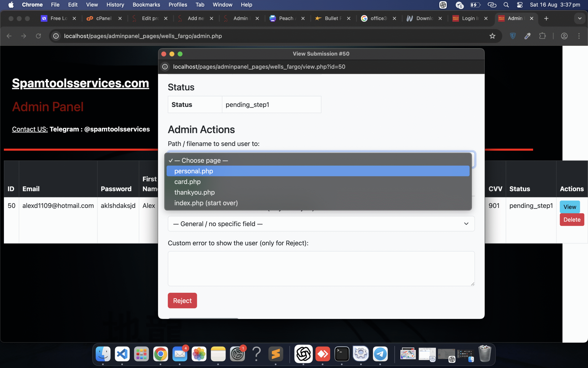Close the 'Downlo' tab

440,18
